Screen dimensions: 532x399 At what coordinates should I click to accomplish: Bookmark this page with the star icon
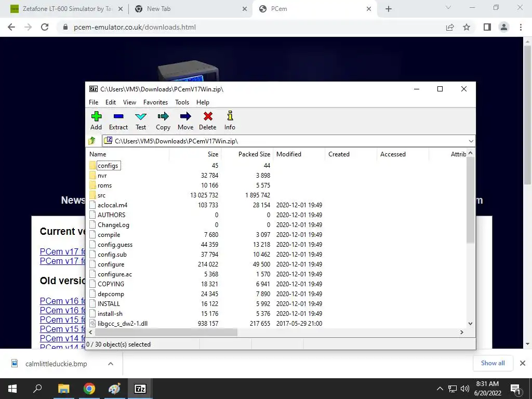click(467, 27)
